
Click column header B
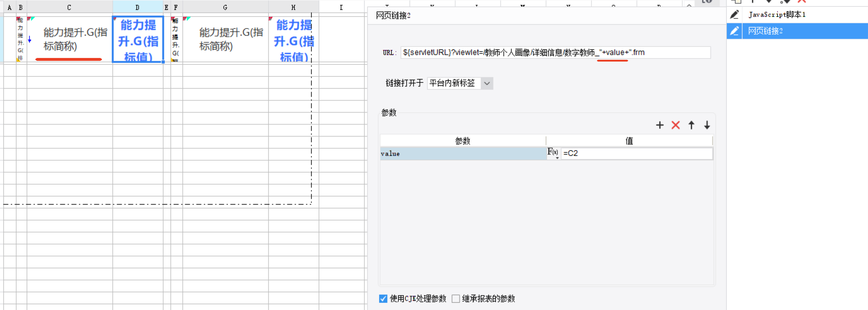click(x=21, y=7)
